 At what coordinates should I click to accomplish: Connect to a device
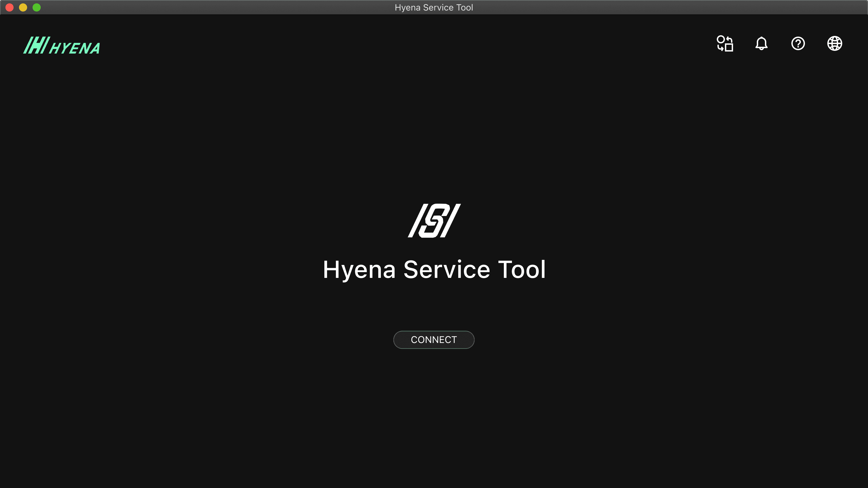pos(434,340)
